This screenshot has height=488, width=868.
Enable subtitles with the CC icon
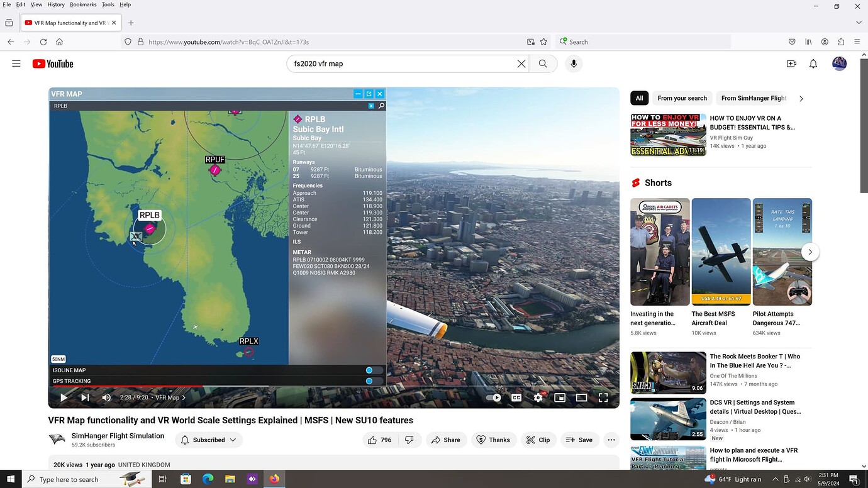coord(516,397)
